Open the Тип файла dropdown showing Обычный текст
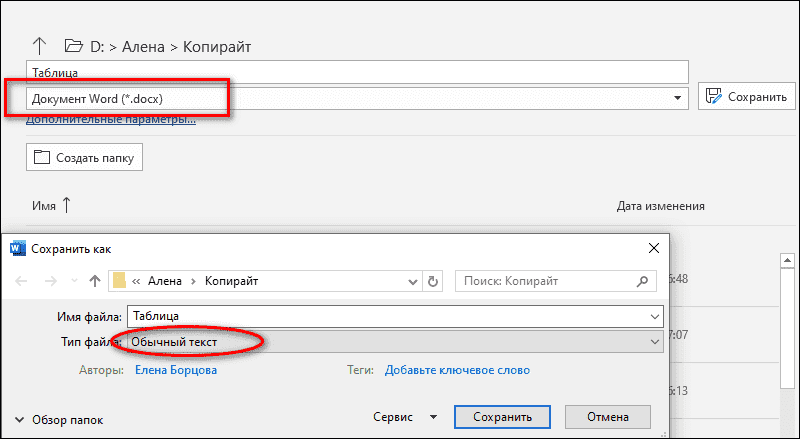800x439 pixels. pos(395,342)
